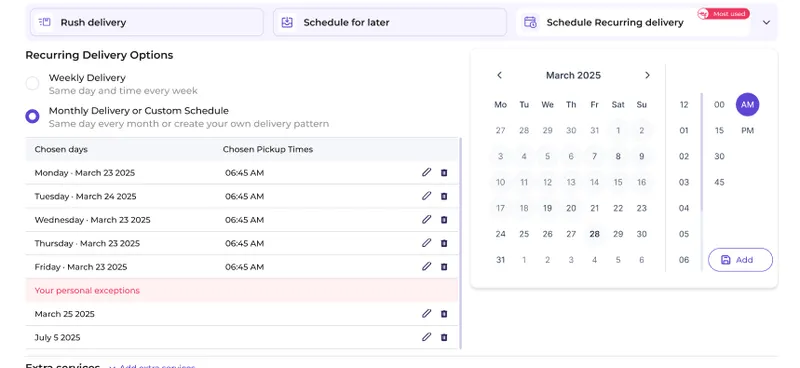This screenshot has height=368, width=800.
Task: Click the hour column scrollbar
Action: [702, 152]
